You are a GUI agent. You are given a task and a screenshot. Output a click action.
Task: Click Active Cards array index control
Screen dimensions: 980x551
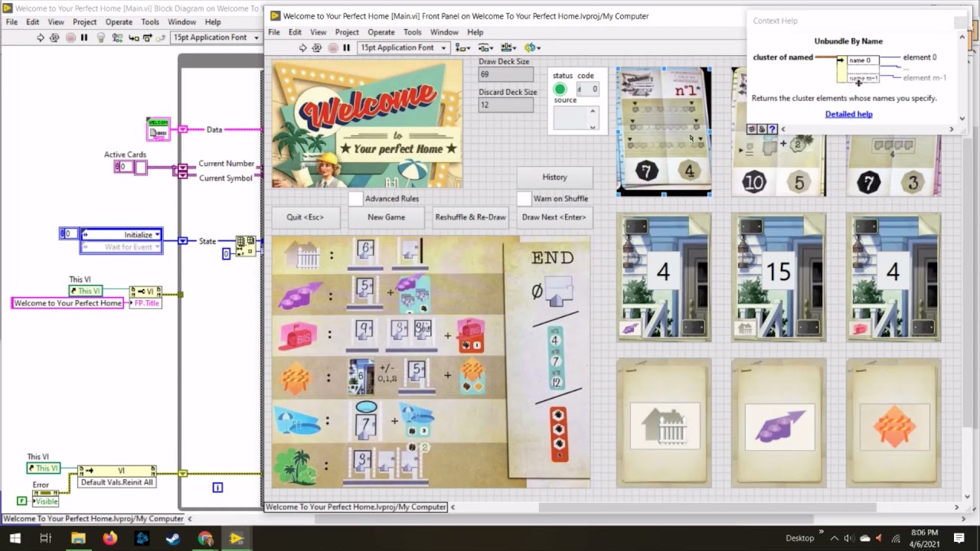122,167
